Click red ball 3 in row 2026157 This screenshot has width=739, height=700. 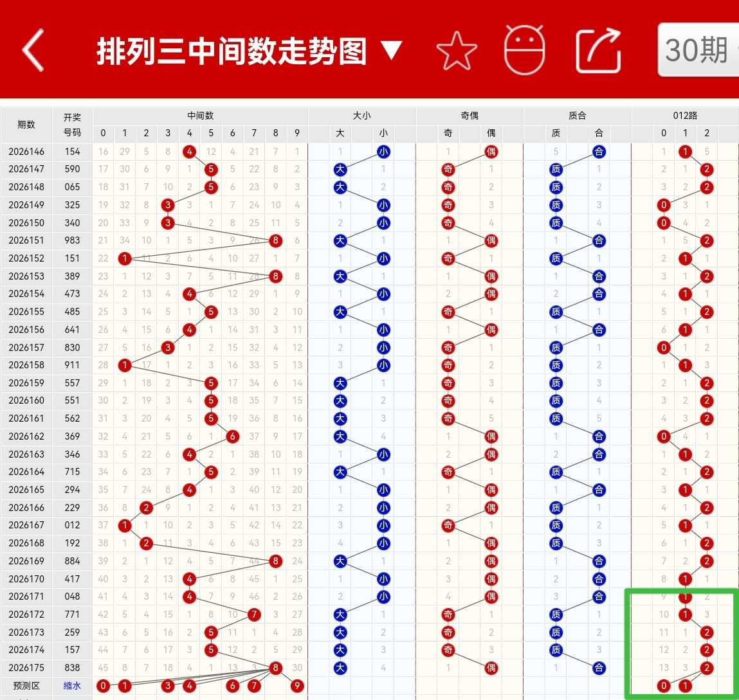[x=168, y=348]
